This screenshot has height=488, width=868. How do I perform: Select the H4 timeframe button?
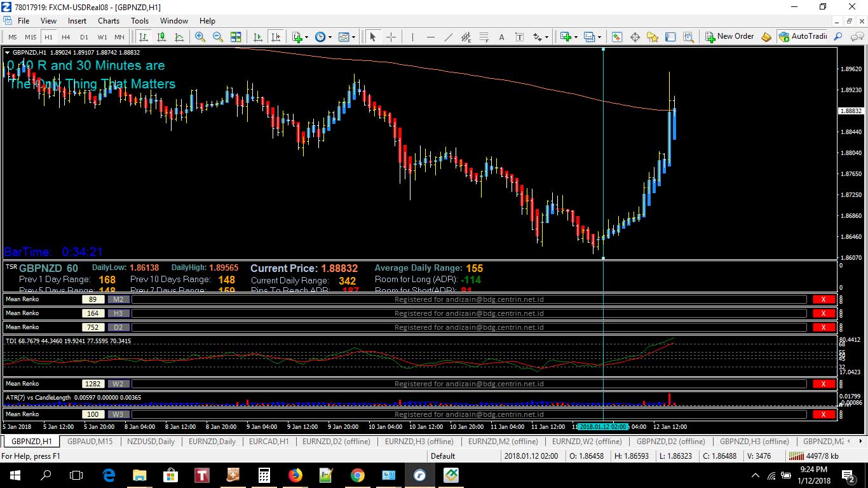(66, 37)
